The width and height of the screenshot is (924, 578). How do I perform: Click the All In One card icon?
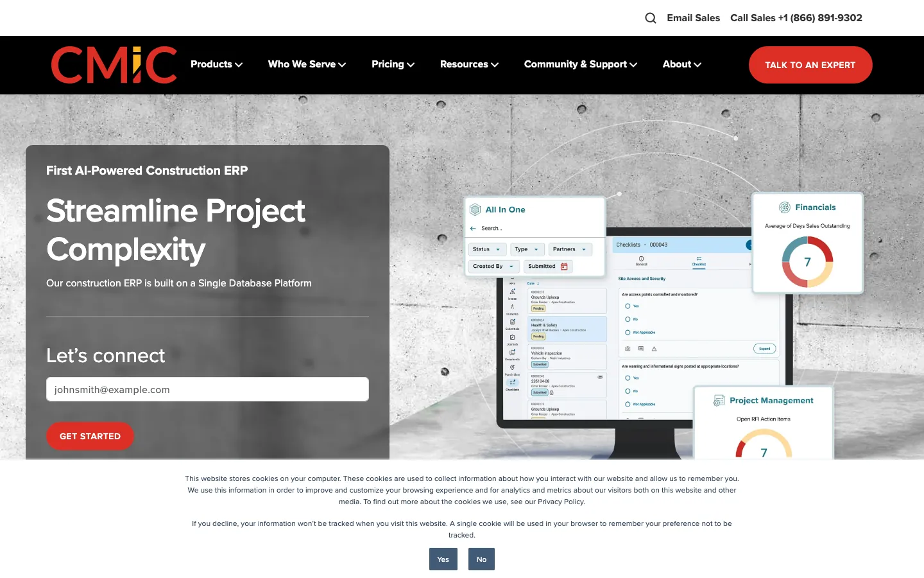pyautogui.click(x=475, y=209)
